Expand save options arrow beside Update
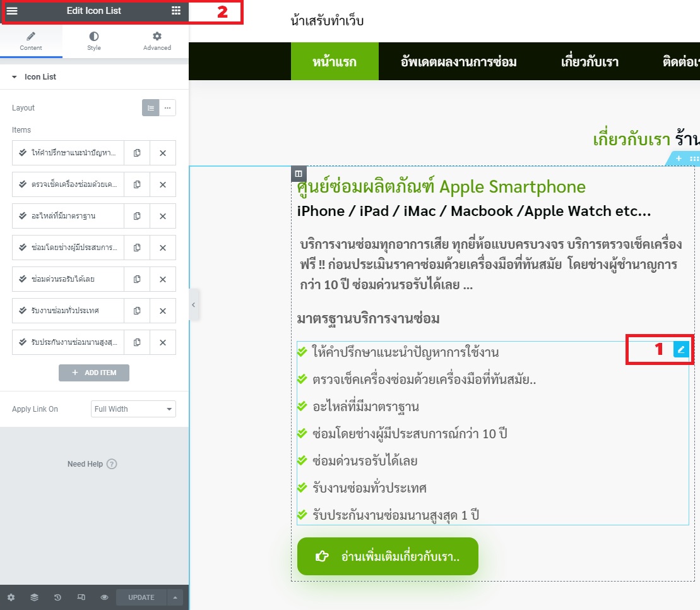Image resolution: width=700 pixels, height=610 pixels. point(175,597)
